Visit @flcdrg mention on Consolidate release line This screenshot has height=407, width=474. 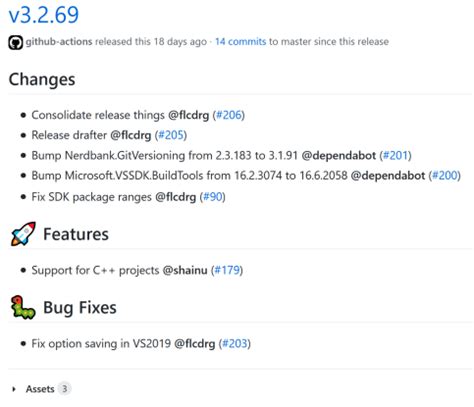pyautogui.click(x=188, y=115)
